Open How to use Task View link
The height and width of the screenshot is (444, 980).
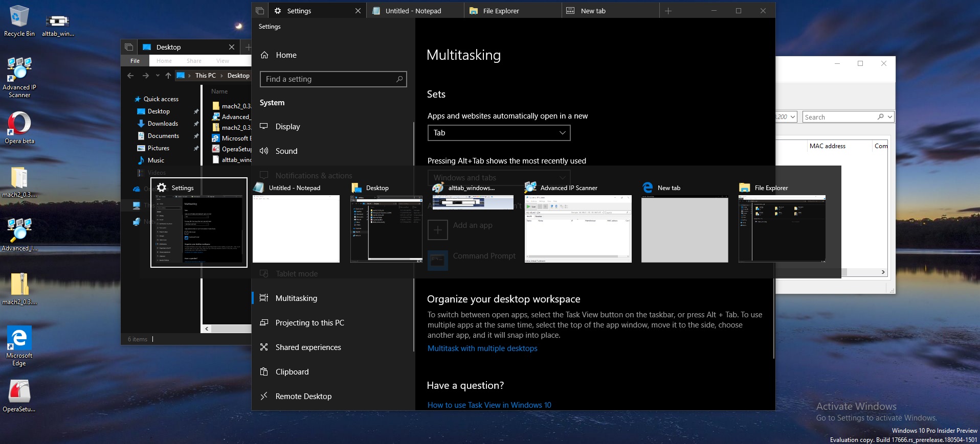click(489, 405)
